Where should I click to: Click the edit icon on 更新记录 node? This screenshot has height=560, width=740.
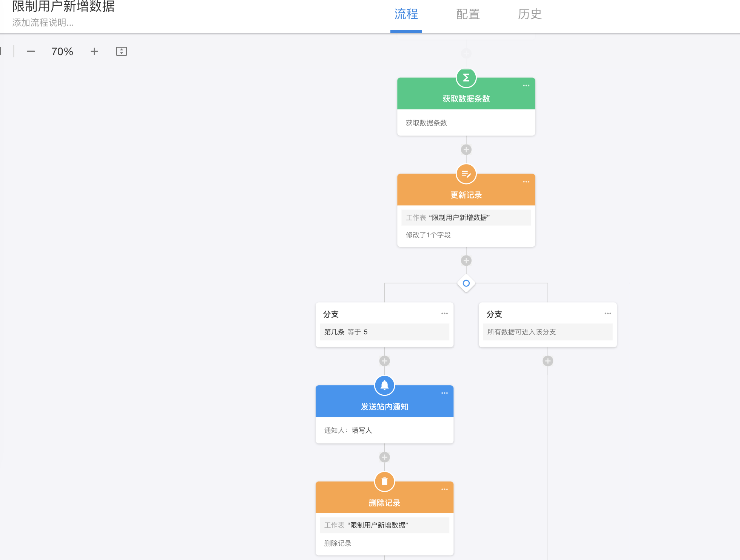pyautogui.click(x=466, y=174)
